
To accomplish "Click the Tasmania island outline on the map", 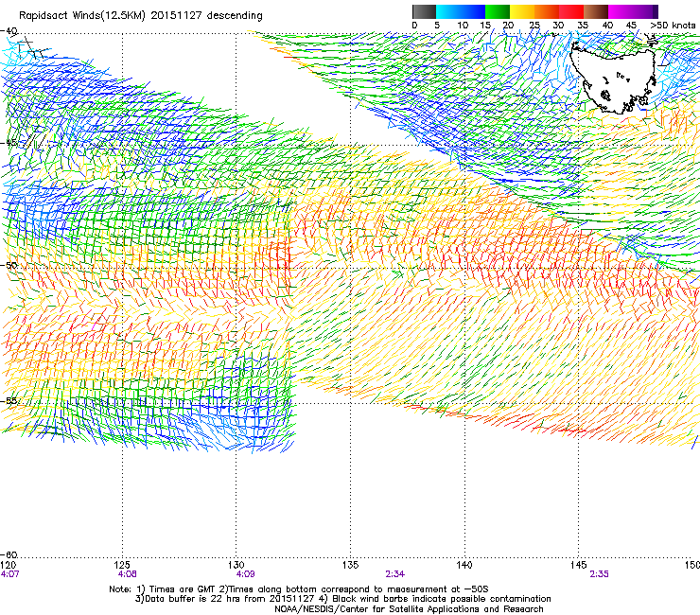I will (614, 79).
